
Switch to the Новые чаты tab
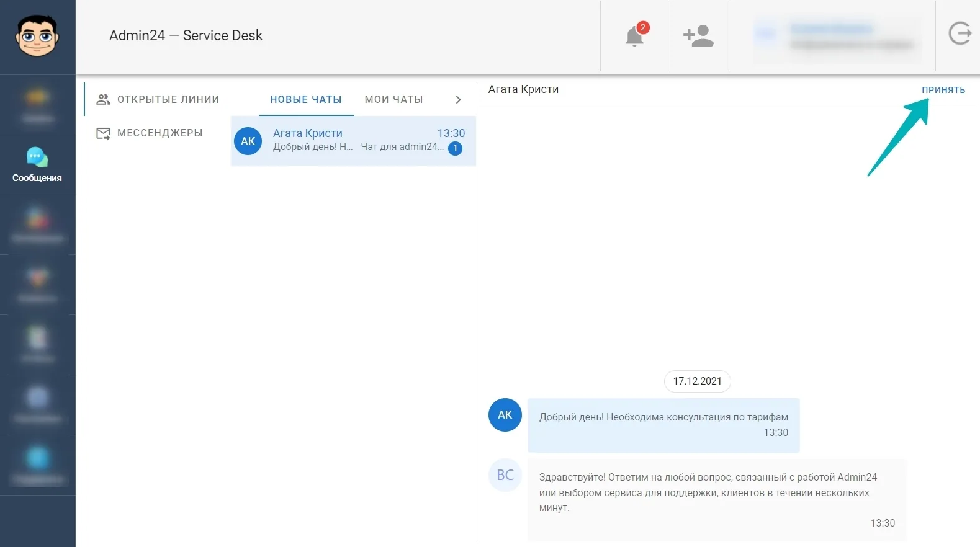[306, 99]
